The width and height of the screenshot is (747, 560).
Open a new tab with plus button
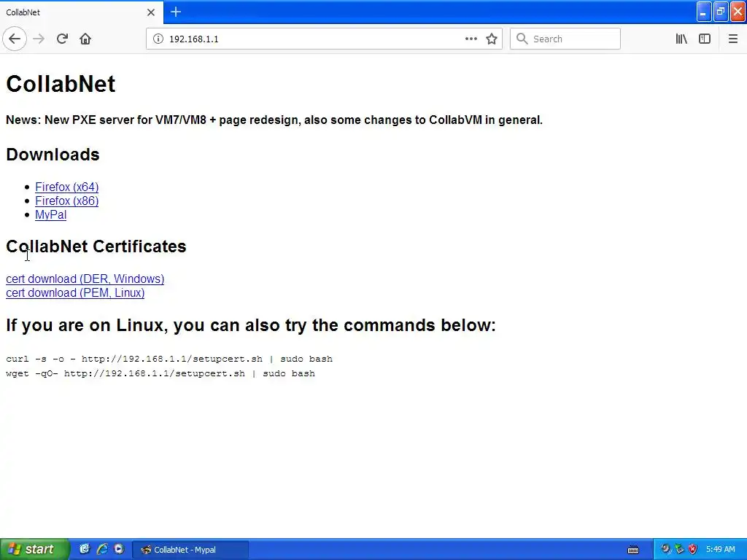pos(176,12)
